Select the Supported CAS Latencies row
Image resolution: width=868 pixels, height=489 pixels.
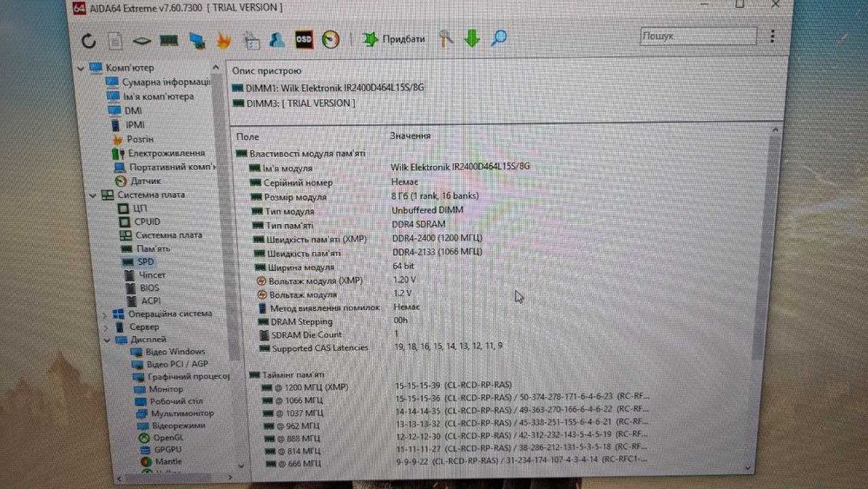319,349
